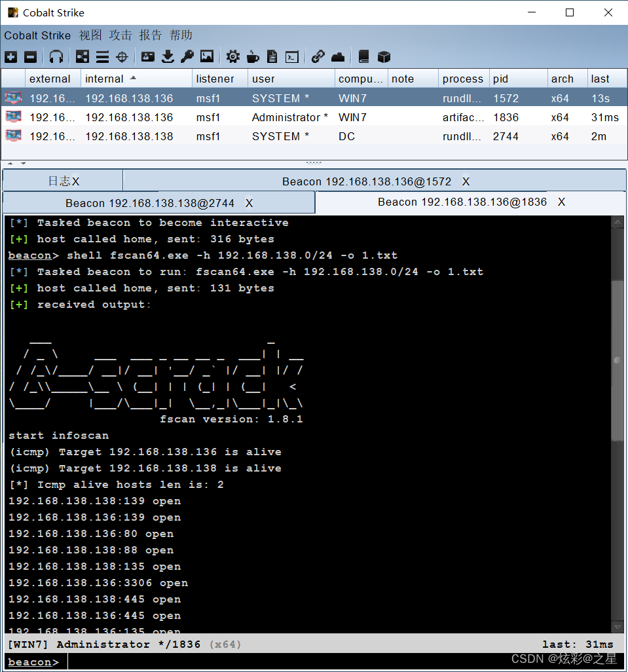Viewport: 628px width, 672px height.
Task: Close the Beacon 192.168.138.136@1836 tab
Action: [x=562, y=202]
